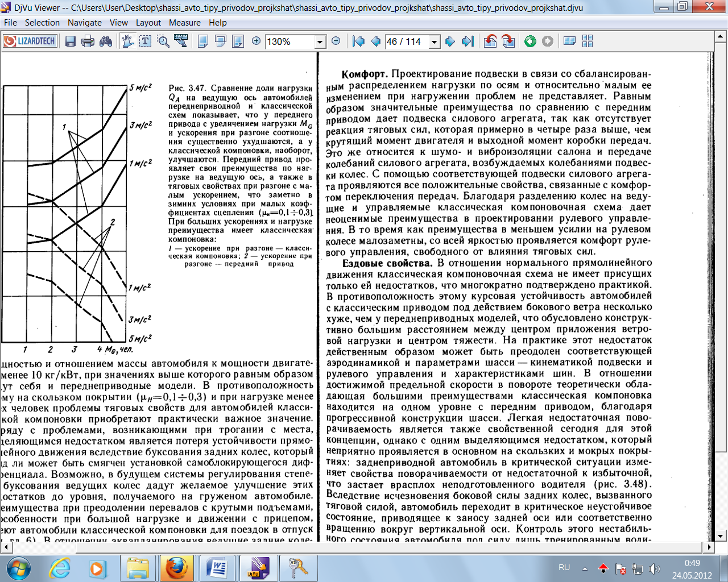Go to the next page
The height and width of the screenshot is (582, 728).
[x=450, y=41]
